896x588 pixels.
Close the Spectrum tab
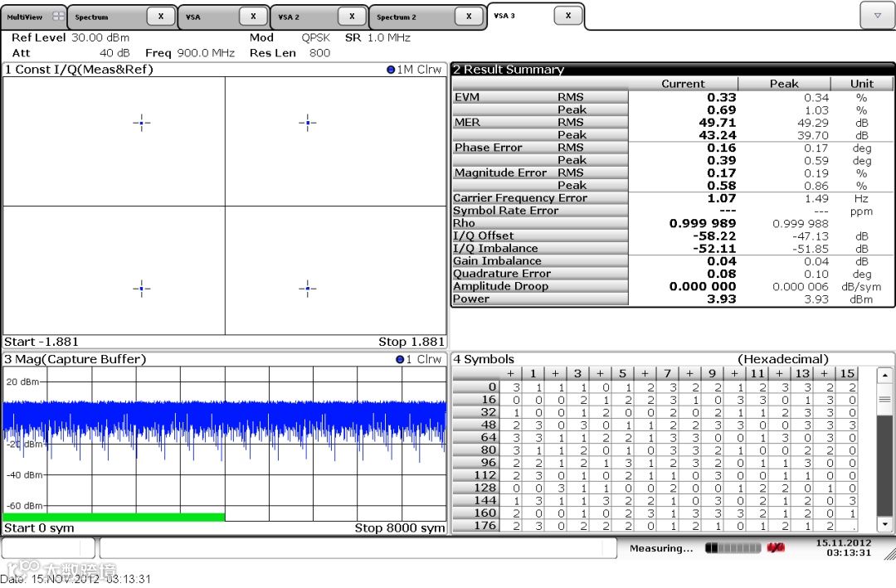(161, 17)
